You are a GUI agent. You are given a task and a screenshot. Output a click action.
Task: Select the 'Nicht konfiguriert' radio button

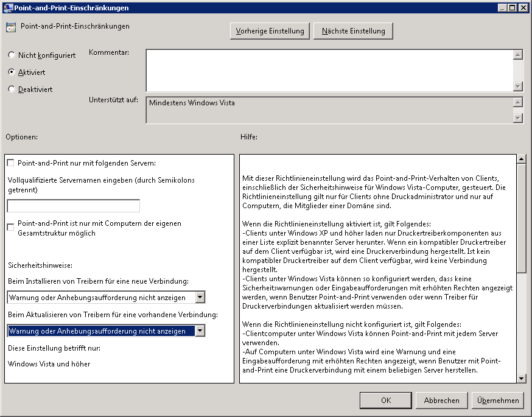12,55
